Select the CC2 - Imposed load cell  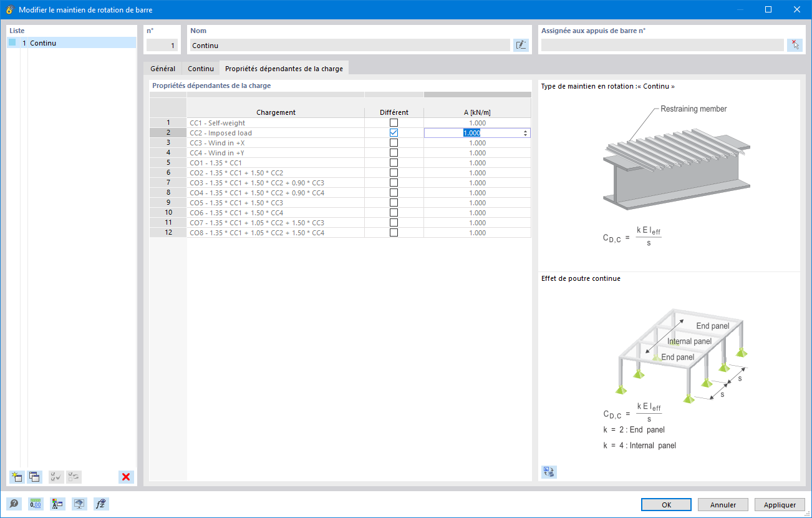(x=276, y=133)
